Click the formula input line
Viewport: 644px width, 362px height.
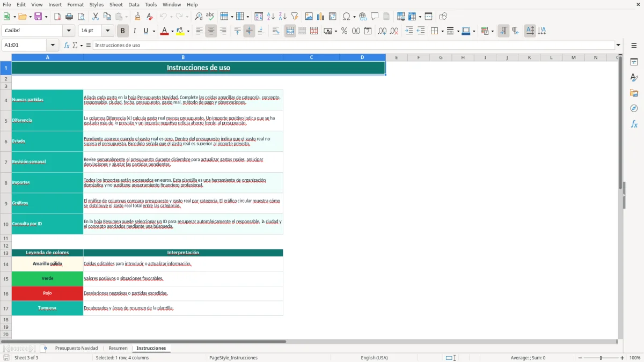tap(354, 45)
